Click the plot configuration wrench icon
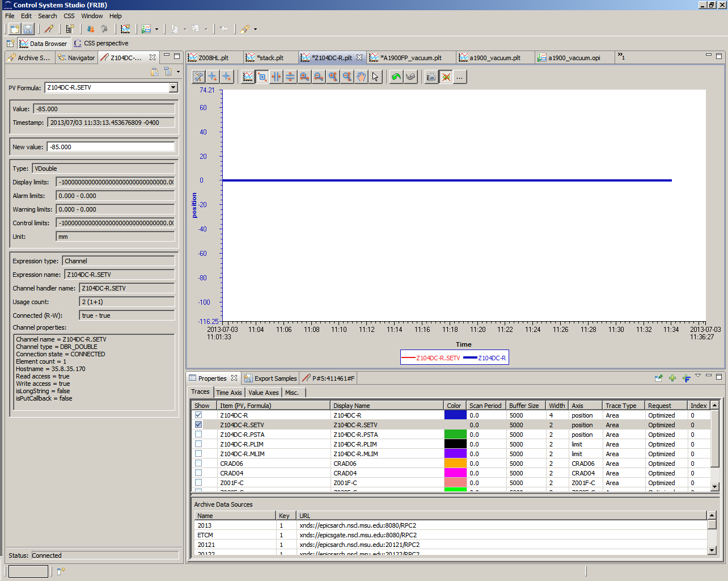The width and height of the screenshot is (728, 581). tap(198, 77)
